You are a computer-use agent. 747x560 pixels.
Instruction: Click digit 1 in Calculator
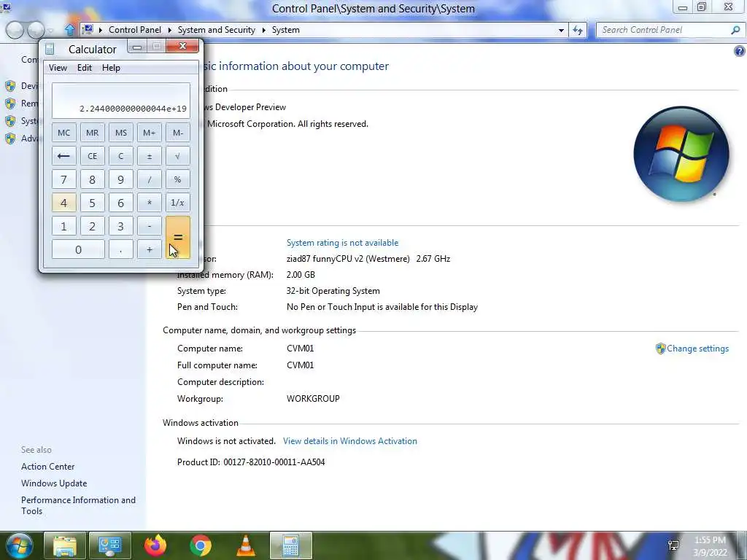pos(64,226)
